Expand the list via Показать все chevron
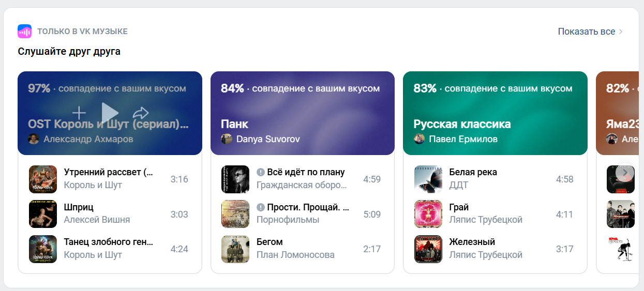Viewport: 644px width, 291px height. point(621,32)
